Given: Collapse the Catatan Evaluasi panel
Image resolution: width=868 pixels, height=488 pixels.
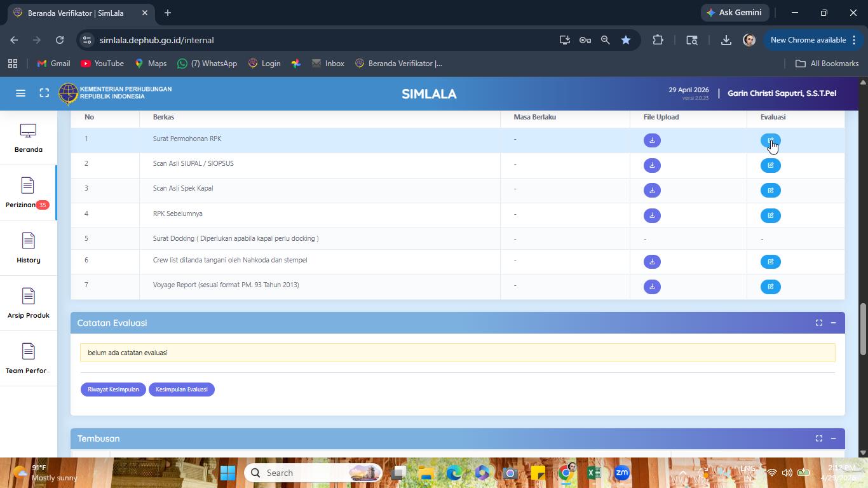Looking at the screenshot, I should [833, 323].
